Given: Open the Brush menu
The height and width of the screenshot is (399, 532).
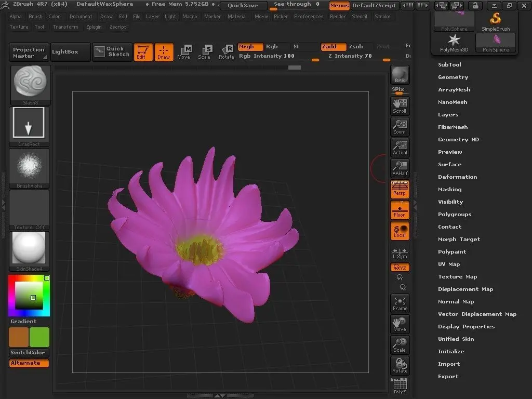Looking at the screenshot, I should [35, 16].
